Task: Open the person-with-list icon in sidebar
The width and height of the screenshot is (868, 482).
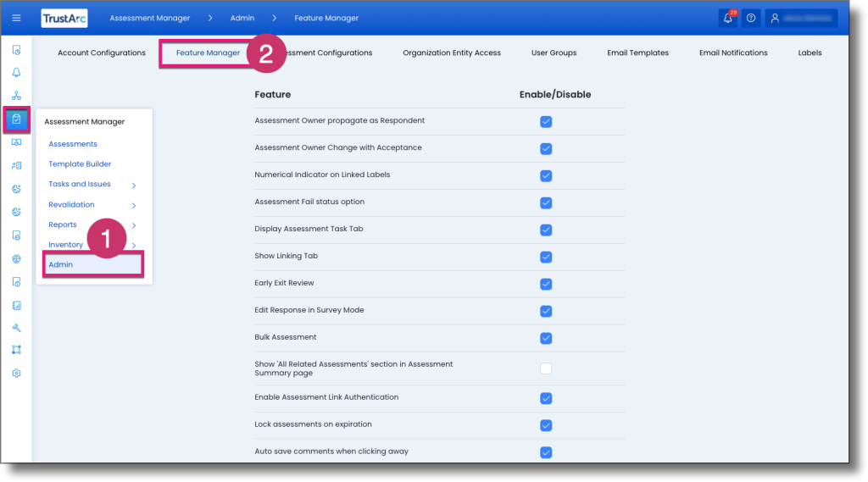Action: tap(17, 165)
